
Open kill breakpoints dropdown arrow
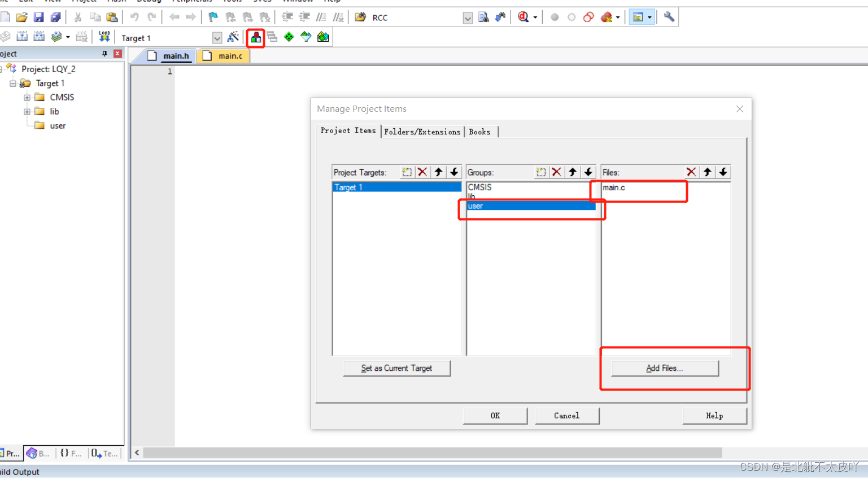coord(618,17)
